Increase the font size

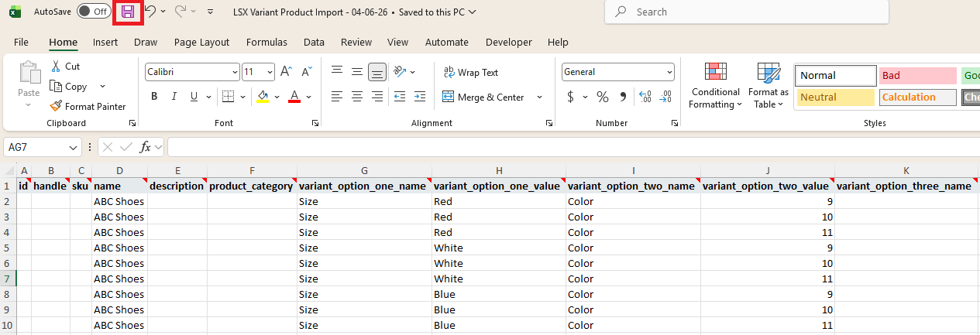[x=286, y=72]
